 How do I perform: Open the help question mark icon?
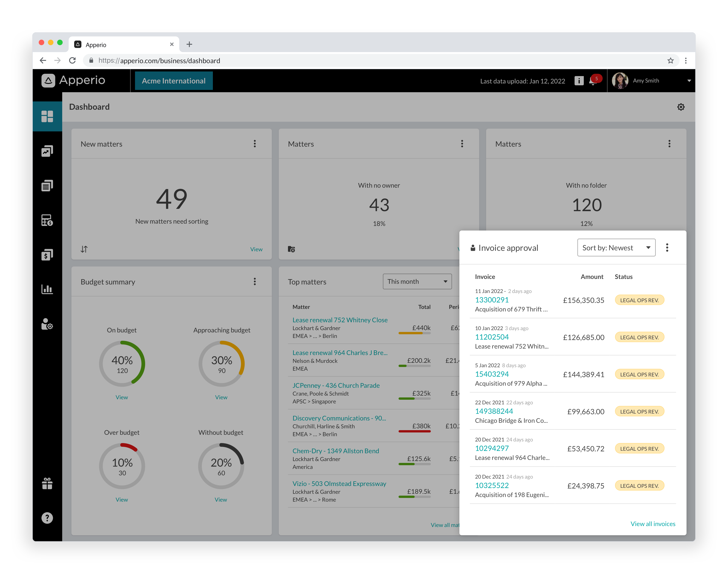click(47, 518)
